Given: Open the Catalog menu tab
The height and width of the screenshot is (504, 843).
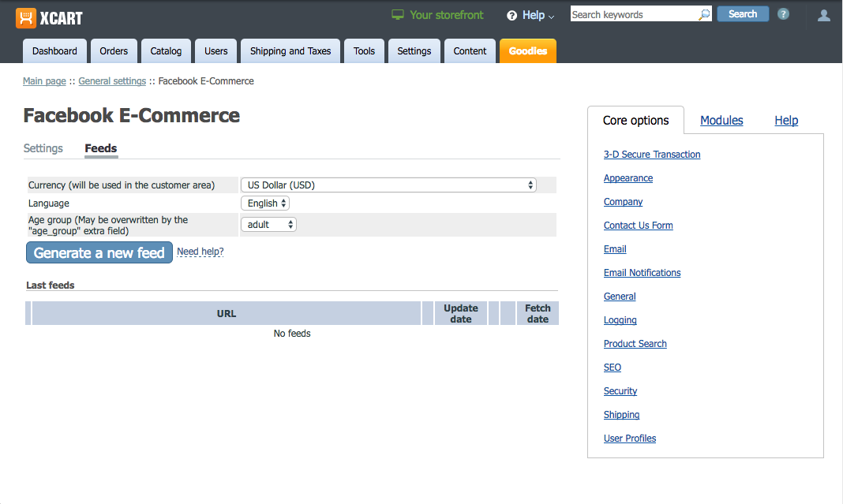Looking at the screenshot, I should coord(166,51).
